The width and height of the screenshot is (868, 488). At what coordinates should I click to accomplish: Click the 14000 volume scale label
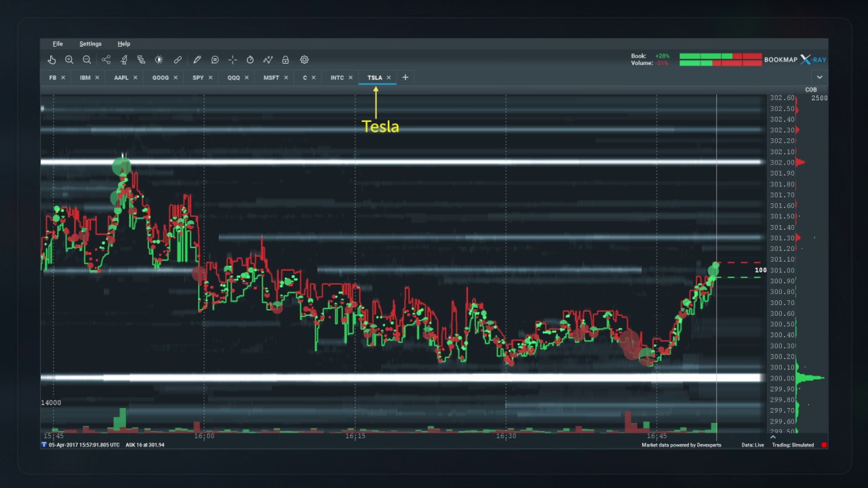click(x=51, y=403)
